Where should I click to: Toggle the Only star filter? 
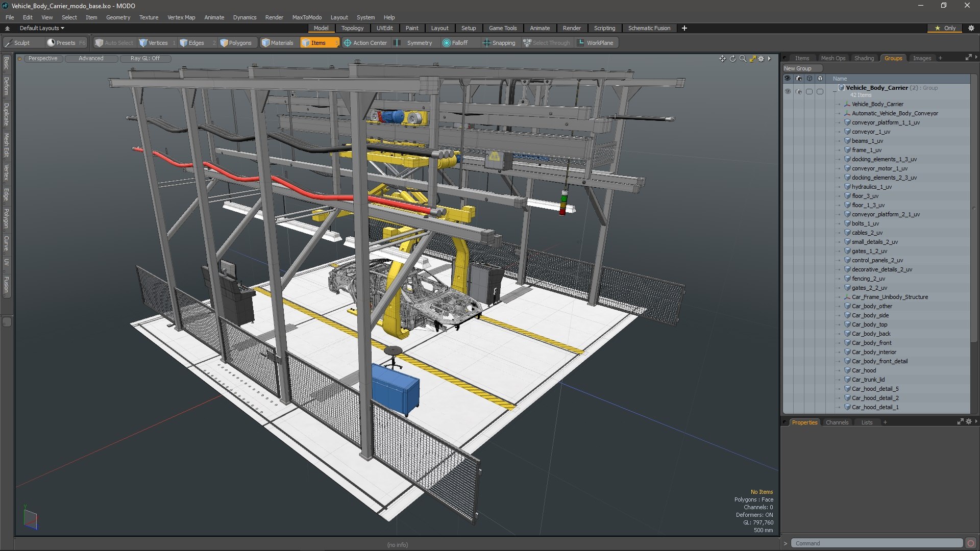click(945, 28)
